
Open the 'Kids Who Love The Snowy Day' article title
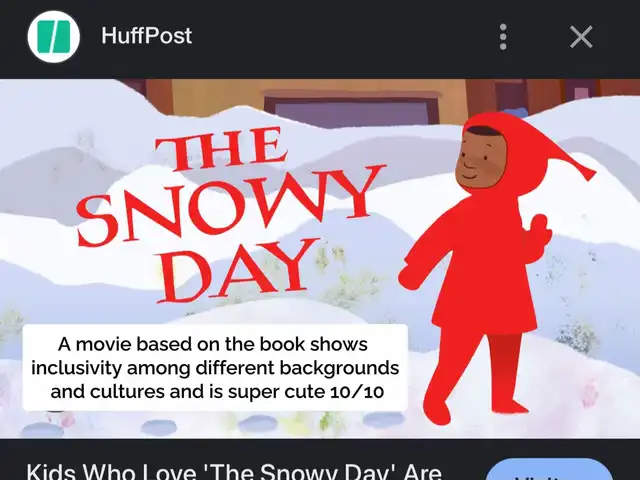tap(234, 471)
